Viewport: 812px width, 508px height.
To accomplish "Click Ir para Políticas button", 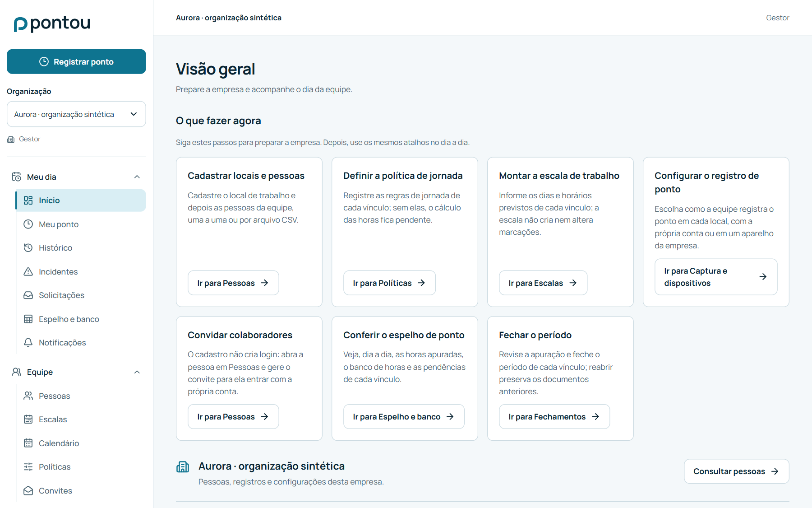I will (389, 283).
